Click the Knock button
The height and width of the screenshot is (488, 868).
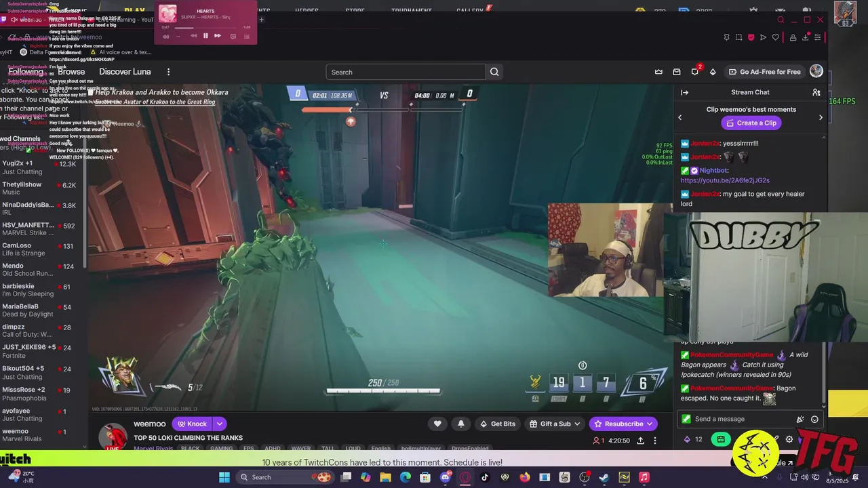(192, 424)
